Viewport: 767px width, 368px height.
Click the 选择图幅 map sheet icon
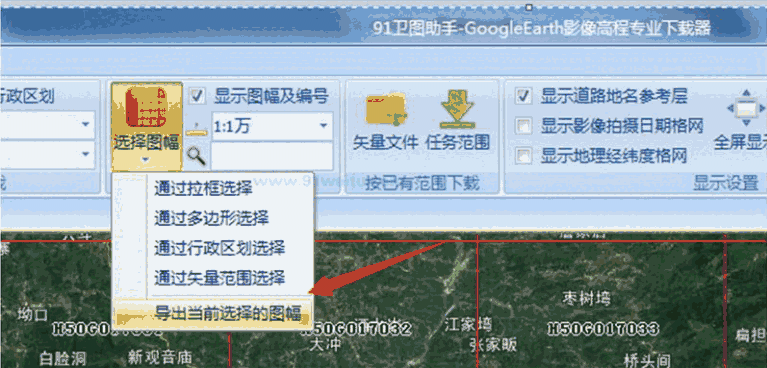click(146, 107)
